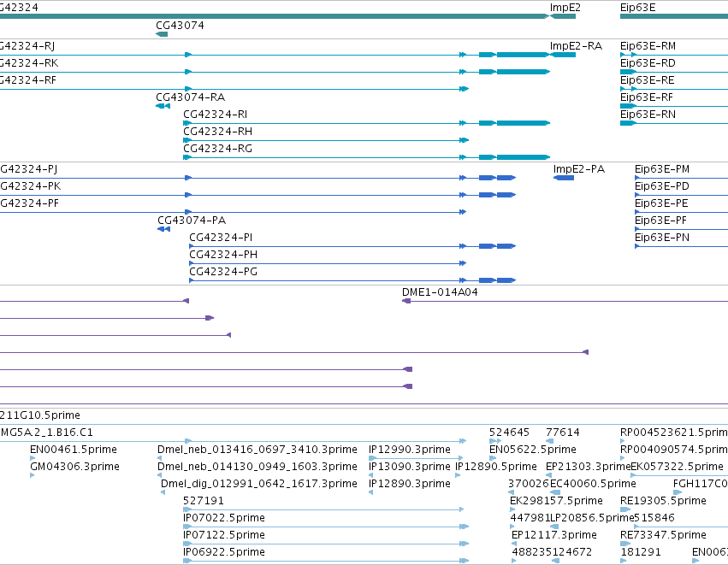Select IP07122.5prime EST label

pyautogui.click(x=224, y=536)
